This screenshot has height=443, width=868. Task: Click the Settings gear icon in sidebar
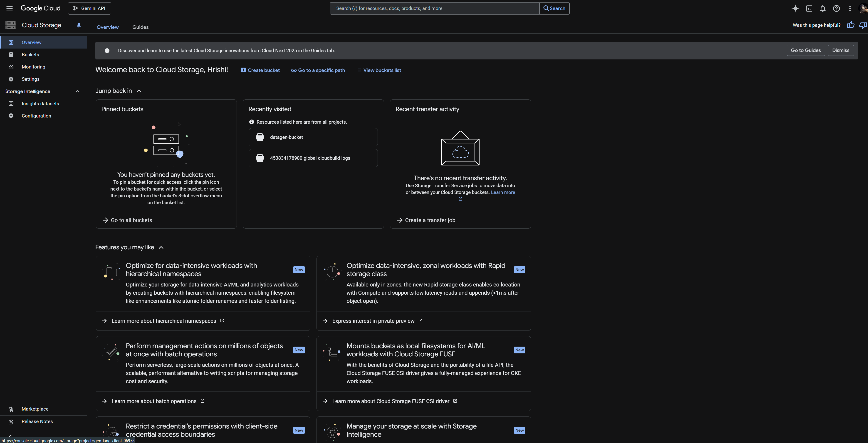pyautogui.click(x=11, y=79)
